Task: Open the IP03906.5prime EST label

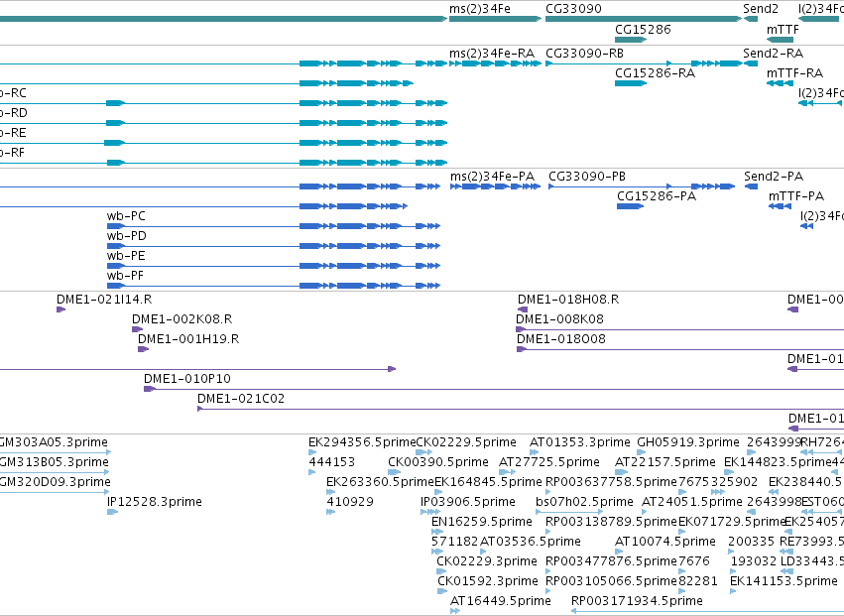Action: 468,502
